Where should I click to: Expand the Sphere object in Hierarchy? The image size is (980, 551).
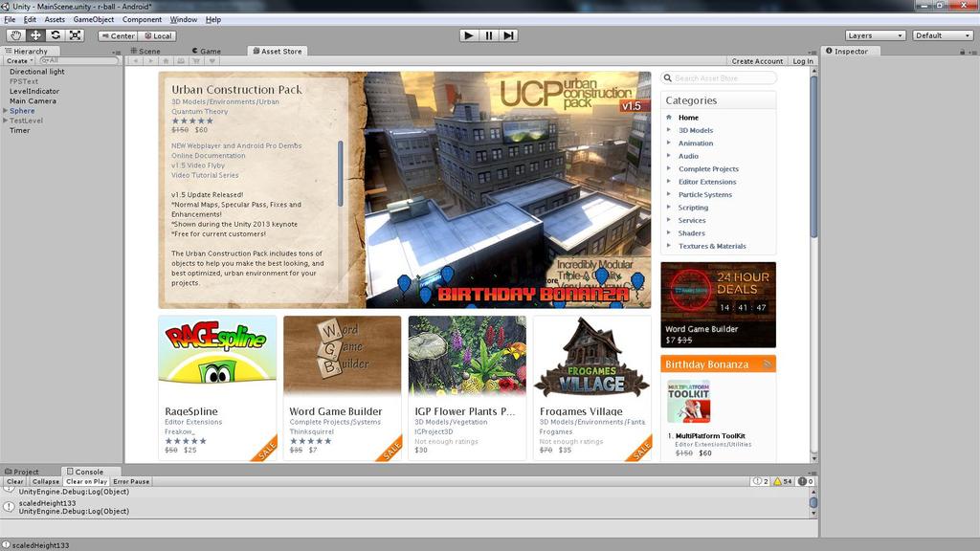pos(5,111)
